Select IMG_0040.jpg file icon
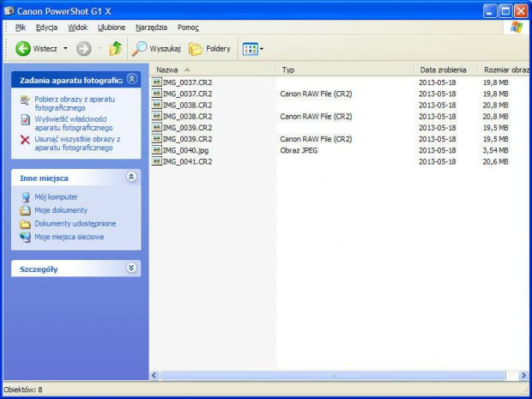 click(x=157, y=150)
